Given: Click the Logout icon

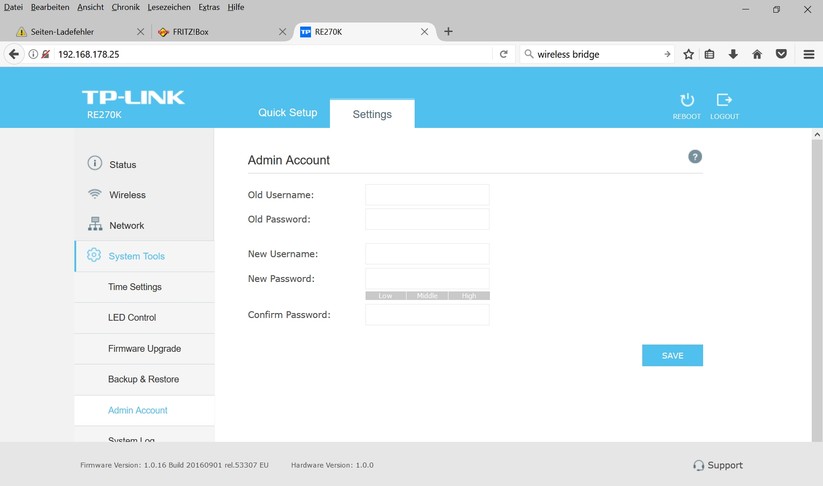Looking at the screenshot, I should [x=724, y=100].
